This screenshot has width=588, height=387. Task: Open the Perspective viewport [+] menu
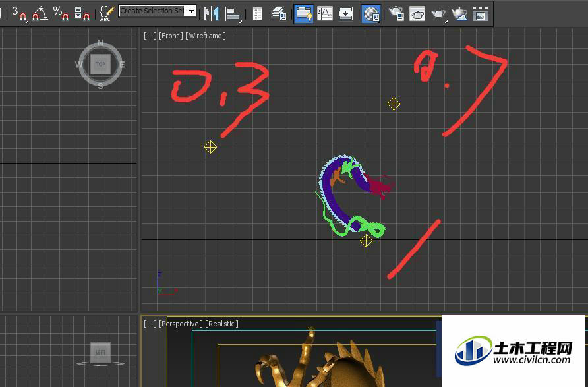(150, 324)
